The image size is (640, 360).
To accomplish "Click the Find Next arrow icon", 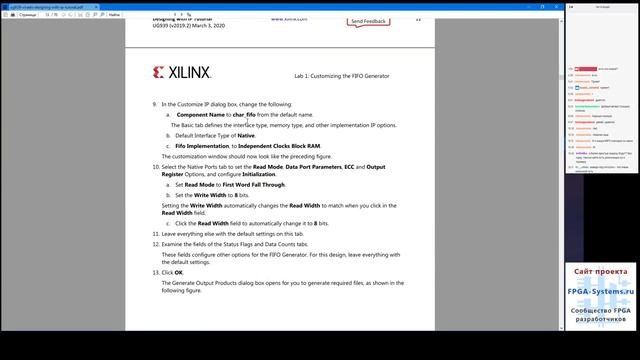I will coord(182,15).
